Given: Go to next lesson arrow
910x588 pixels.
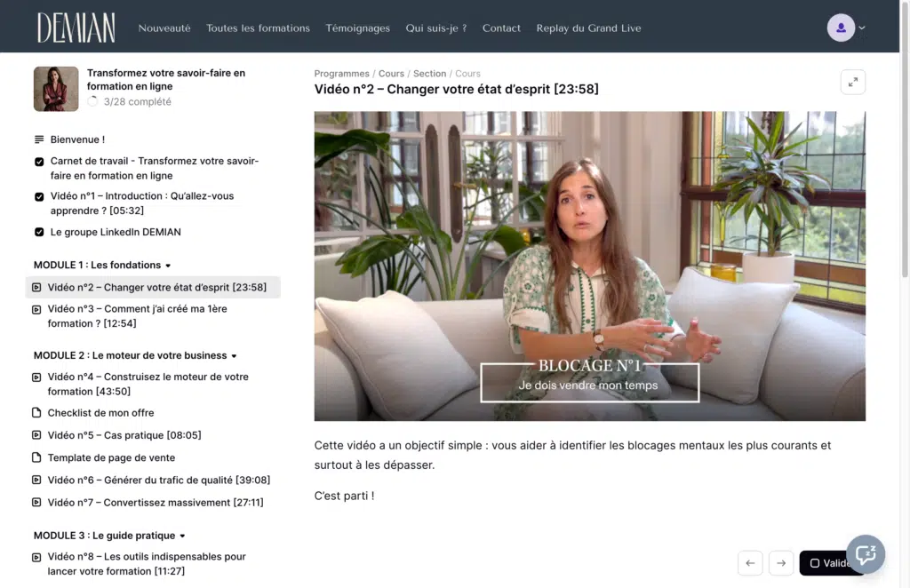Looking at the screenshot, I should [781, 562].
